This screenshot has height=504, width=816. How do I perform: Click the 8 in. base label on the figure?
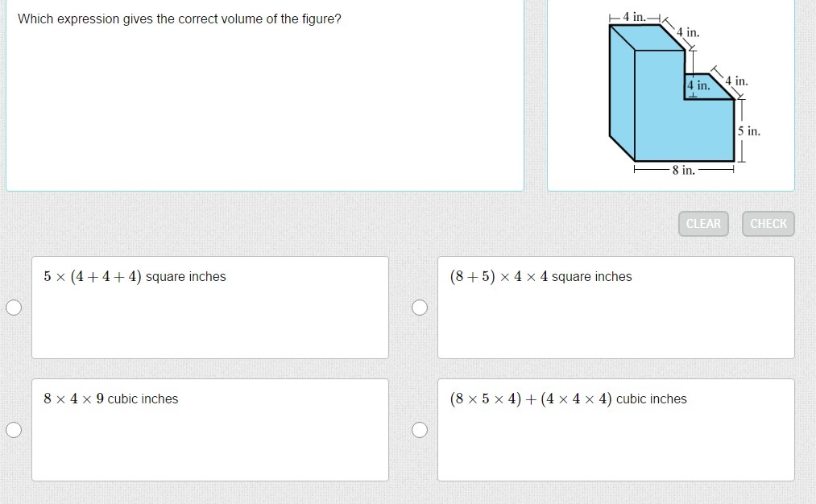coord(683,170)
